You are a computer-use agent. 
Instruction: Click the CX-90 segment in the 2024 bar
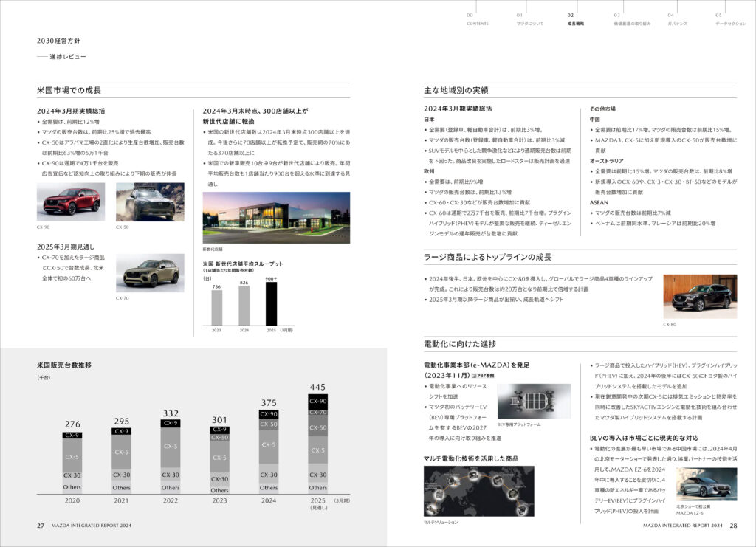269,414
